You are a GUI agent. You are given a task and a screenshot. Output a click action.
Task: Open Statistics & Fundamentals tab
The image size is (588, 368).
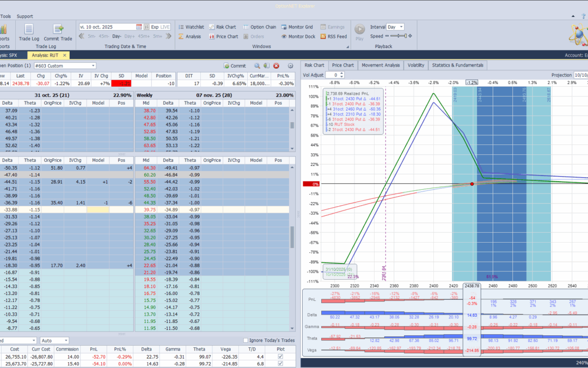click(457, 65)
